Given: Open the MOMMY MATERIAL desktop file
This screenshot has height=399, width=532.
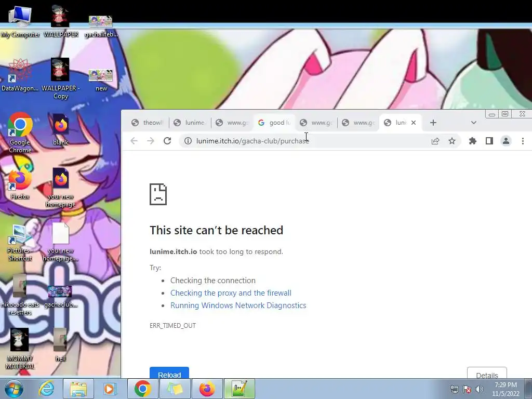Looking at the screenshot, I should coord(20,349).
